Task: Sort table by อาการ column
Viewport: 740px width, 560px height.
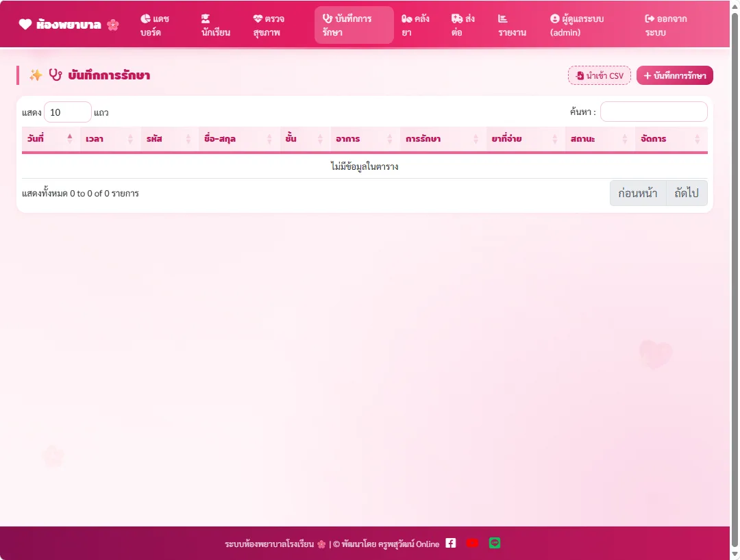Action: (x=365, y=138)
